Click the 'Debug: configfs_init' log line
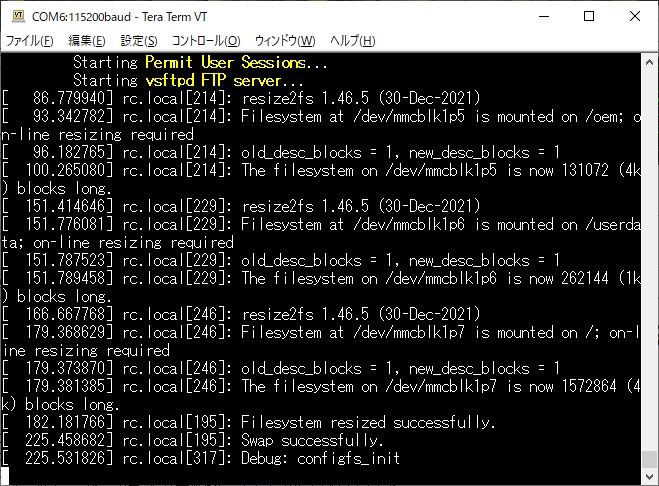The width and height of the screenshot is (659, 486). 320,458
